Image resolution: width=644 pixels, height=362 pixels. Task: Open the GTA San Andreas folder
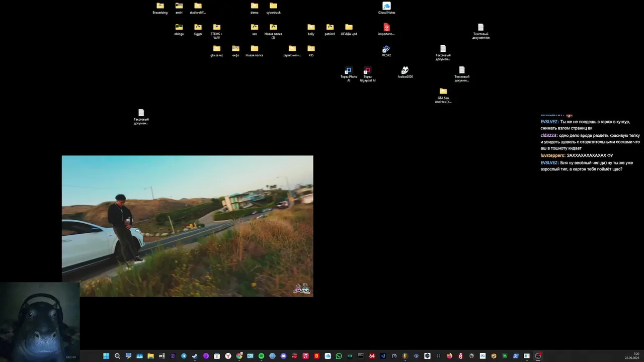tap(443, 95)
